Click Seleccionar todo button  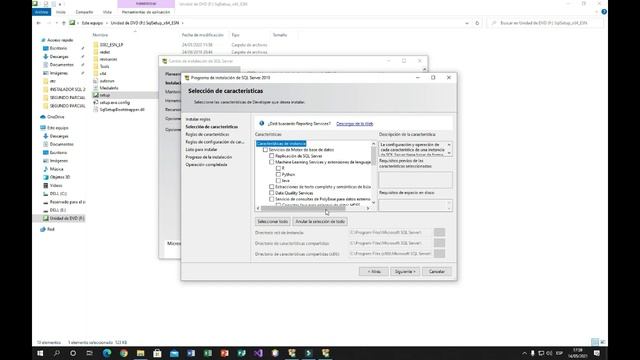pyautogui.click(x=273, y=222)
